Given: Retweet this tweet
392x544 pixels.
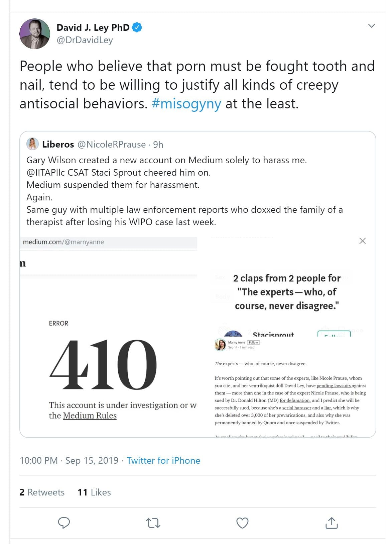Looking at the screenshot, I should click(x=153, y=523).
